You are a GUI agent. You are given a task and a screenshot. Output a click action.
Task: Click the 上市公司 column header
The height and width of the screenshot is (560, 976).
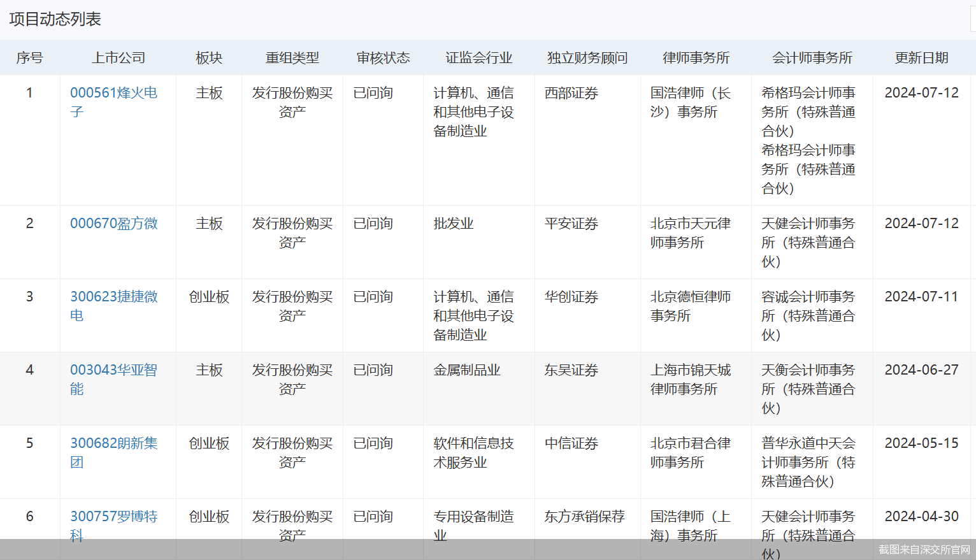(118, 58)
